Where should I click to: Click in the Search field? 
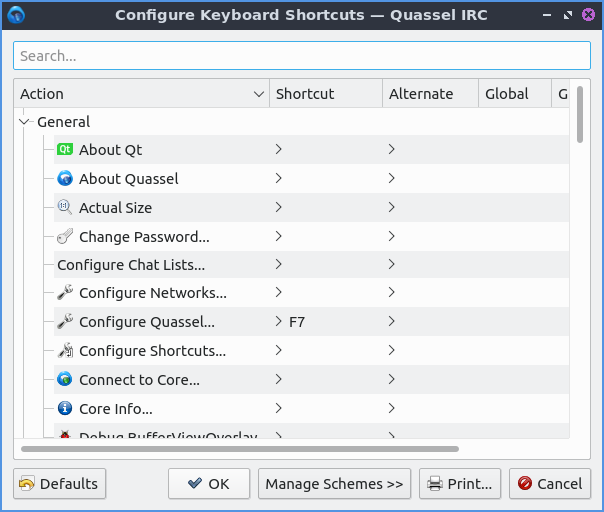(x=301, y=56)
